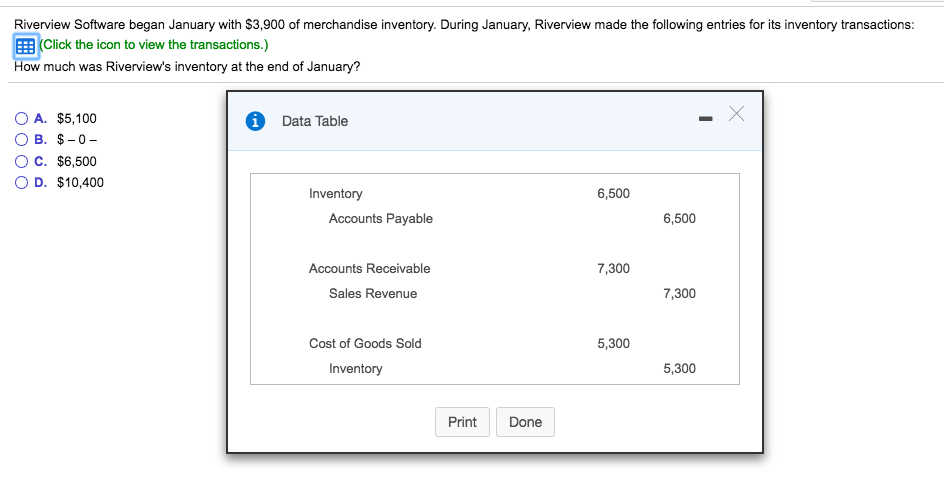
Task: Click the 6,500 debit amount for Inventory
Action: (x=613, y=194)
